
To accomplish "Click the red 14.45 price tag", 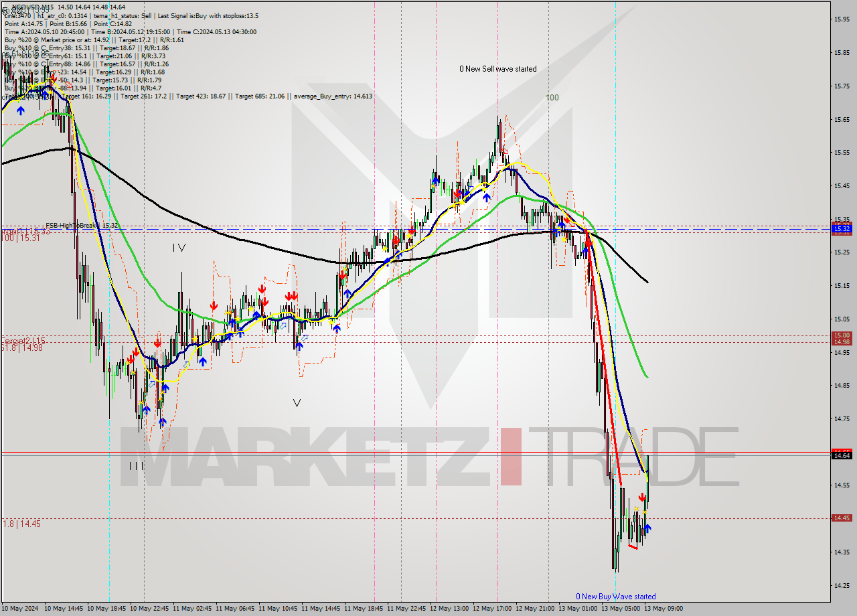I will 842,518.
